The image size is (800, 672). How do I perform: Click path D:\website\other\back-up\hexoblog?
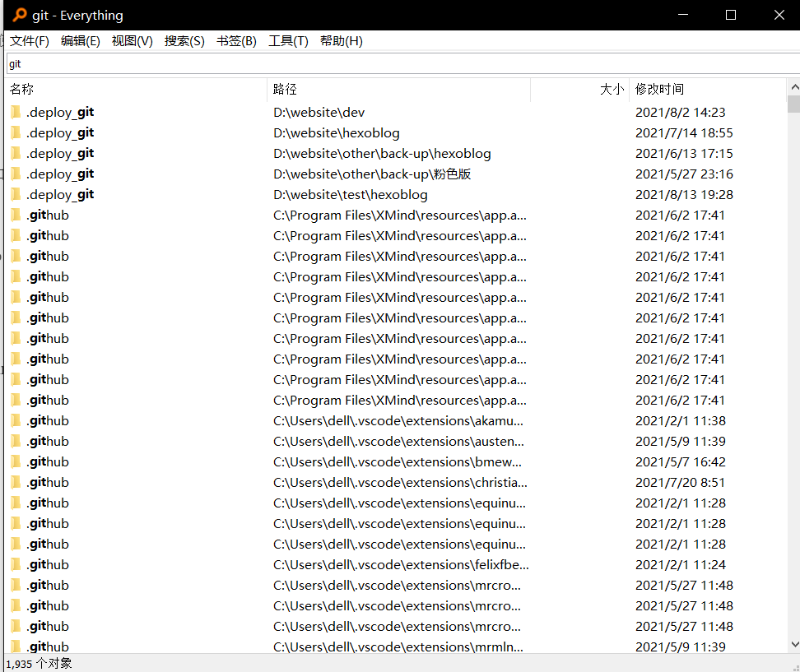click(382, 154)
